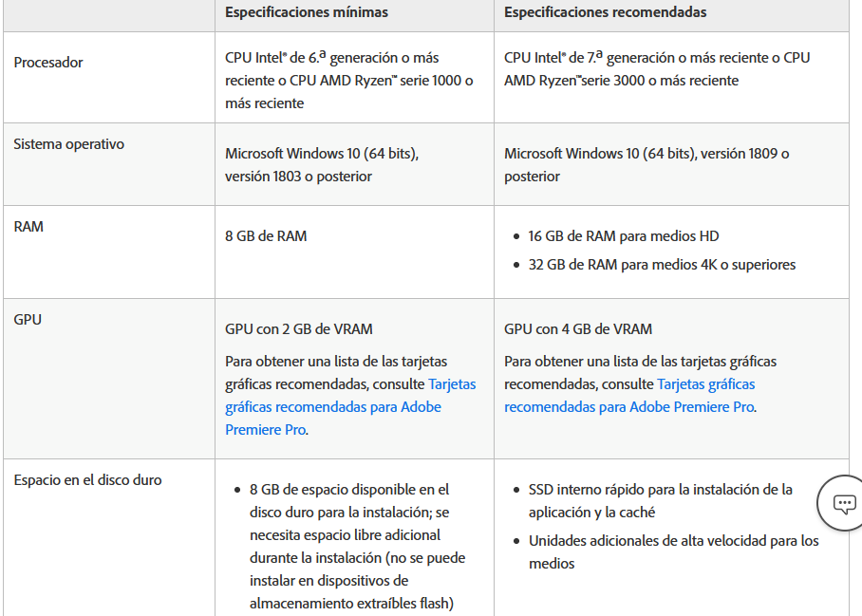Open the chat support bubble icon
Image resolution: width=862 pixels, height=616 pixels.
coord(844,504)
